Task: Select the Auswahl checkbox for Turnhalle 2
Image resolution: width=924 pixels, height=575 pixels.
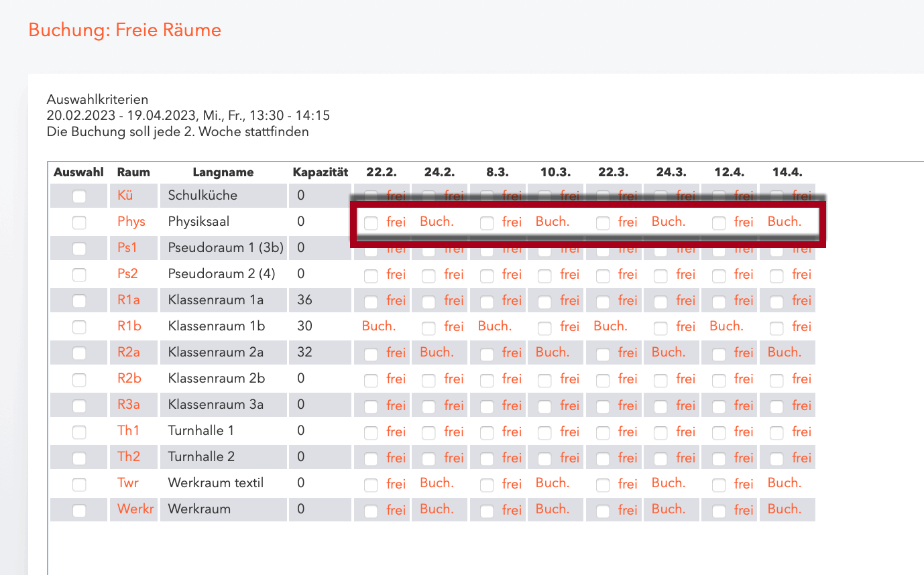Action: click(x=79, y=458)
